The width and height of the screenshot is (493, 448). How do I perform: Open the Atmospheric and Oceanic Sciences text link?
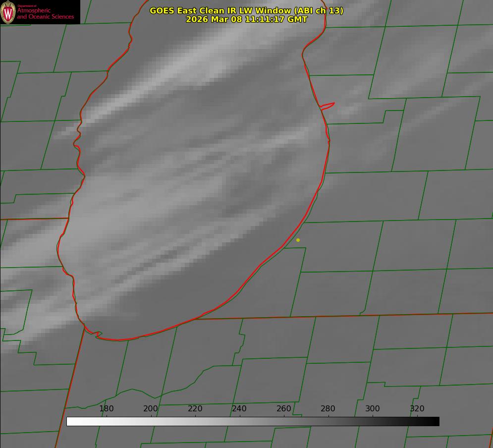pos(45,14)
